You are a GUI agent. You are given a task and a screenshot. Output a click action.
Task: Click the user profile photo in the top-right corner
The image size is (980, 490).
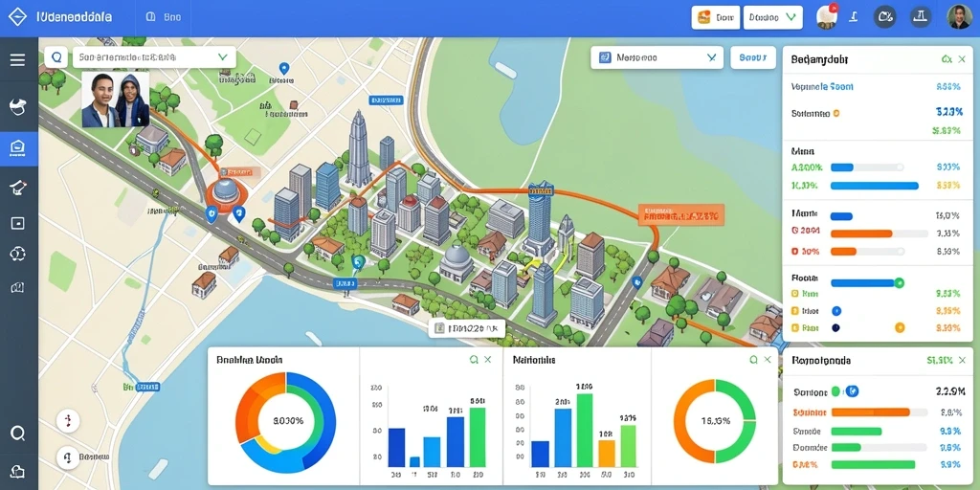[959, 17]
